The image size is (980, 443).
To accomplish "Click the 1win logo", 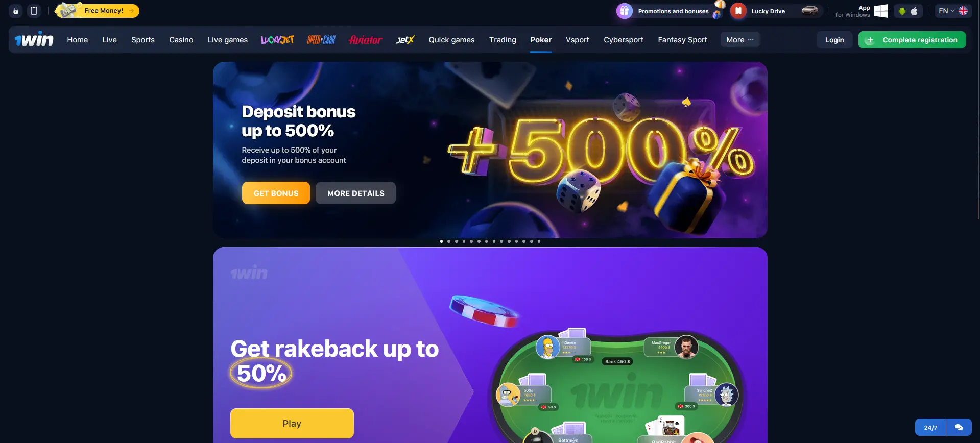I will (x=34, y=39).
